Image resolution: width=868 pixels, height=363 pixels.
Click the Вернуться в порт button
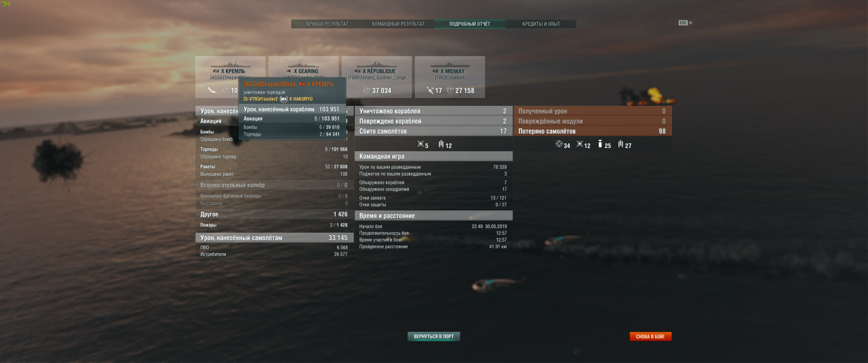pyautogui.click(x=434, y=337)
